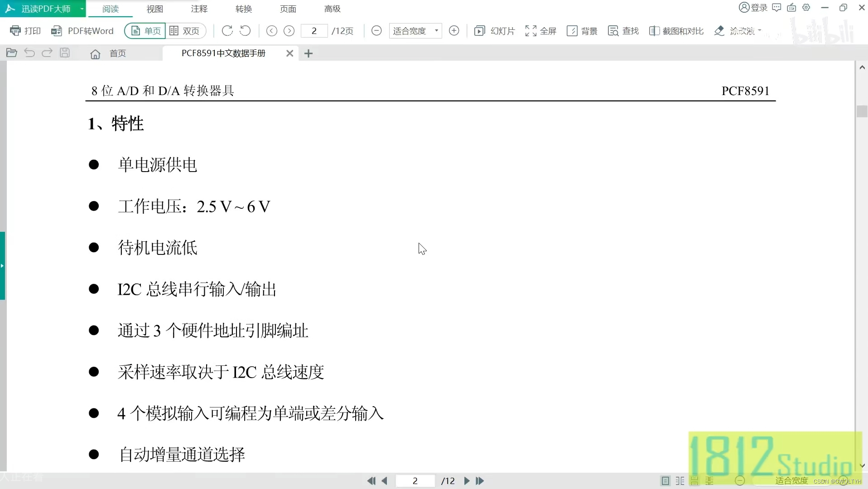Viewport: 868px width, 489px height.
Task: Open the PDF转Word conversion tool
Action: click(x=83, y=31)
